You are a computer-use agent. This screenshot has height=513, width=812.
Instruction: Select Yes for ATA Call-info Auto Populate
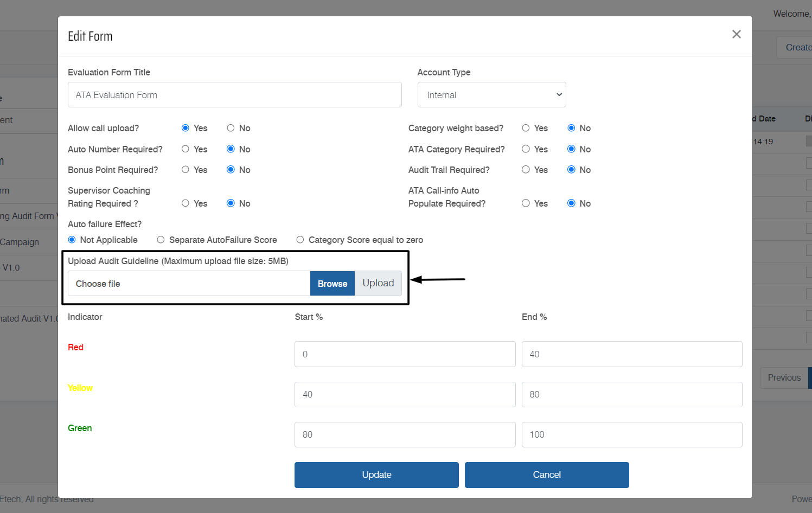[526, 203]
